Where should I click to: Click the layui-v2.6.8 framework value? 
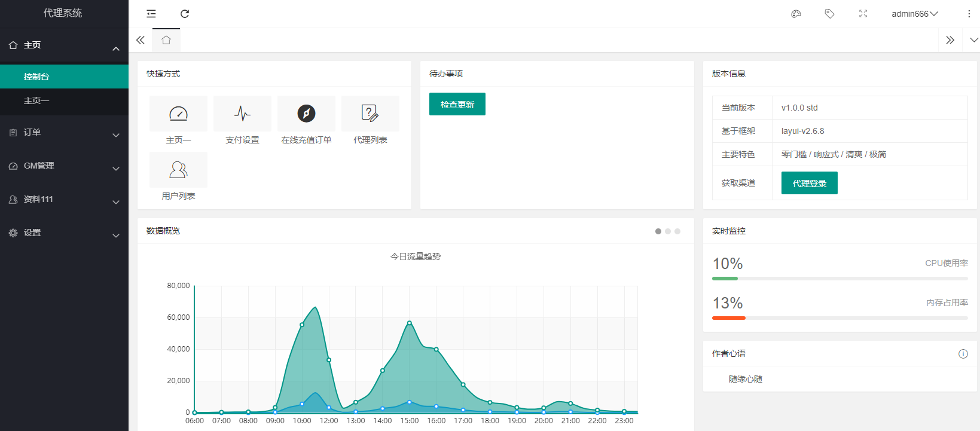pyautogui.click(x=802, y=131)
